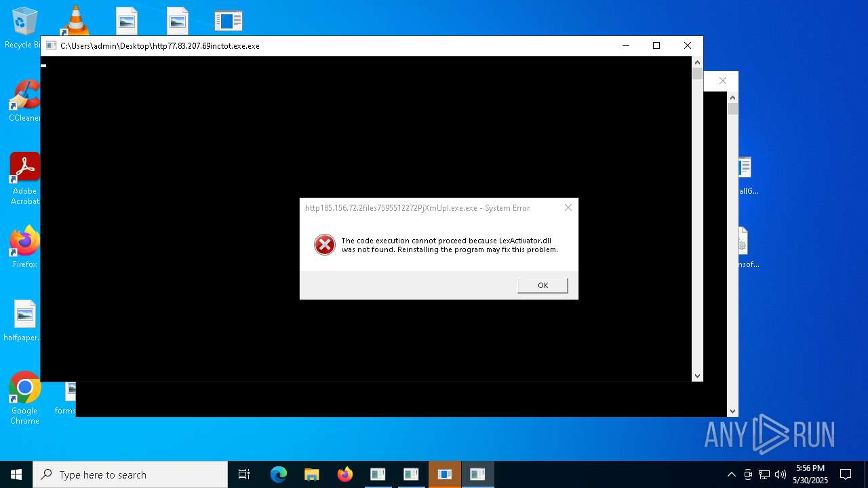Open the notification center icon
The width and height of the screenshot is (868, 488).
[846, 474]
